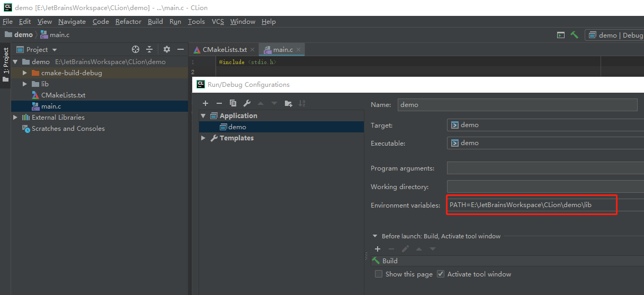Expand cmake-build-debug folder arrow
The width and height of the screenshot is (644, 295).
(x=24, y=73)
